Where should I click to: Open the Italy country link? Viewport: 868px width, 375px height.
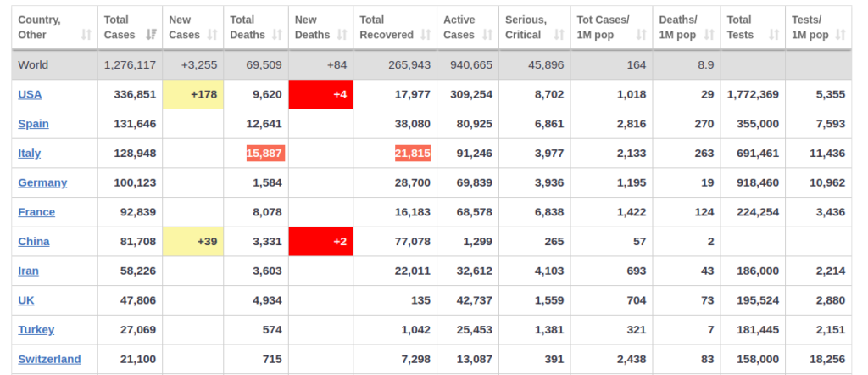(x=30, y=153)
